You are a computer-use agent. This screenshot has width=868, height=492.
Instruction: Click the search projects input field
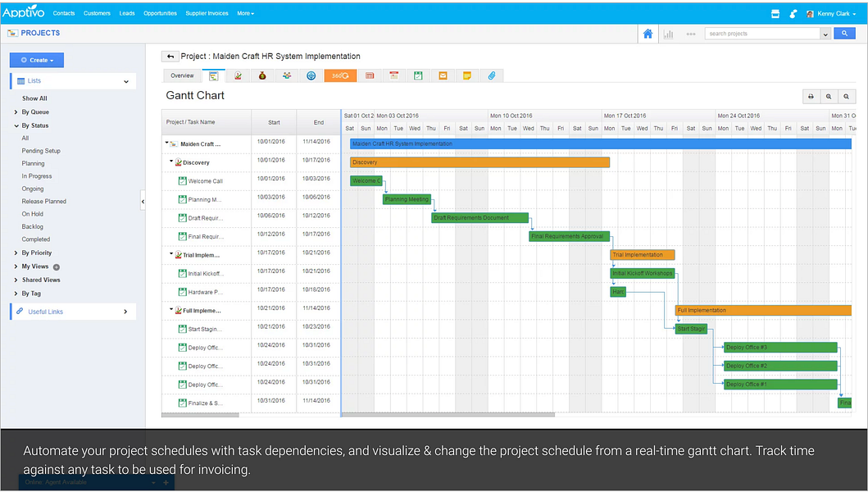(762, 34)
